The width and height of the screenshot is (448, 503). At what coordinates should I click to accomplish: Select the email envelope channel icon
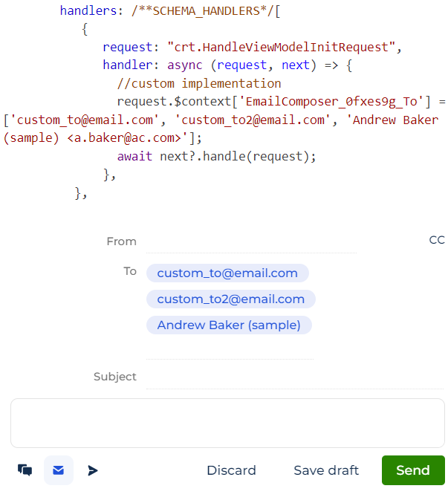point(59,470)
